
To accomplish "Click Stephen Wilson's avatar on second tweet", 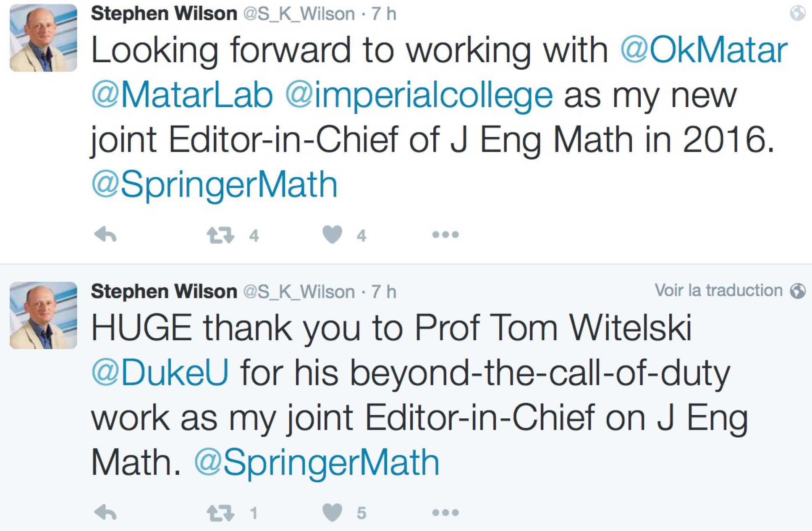I will (x=43, y=315).
